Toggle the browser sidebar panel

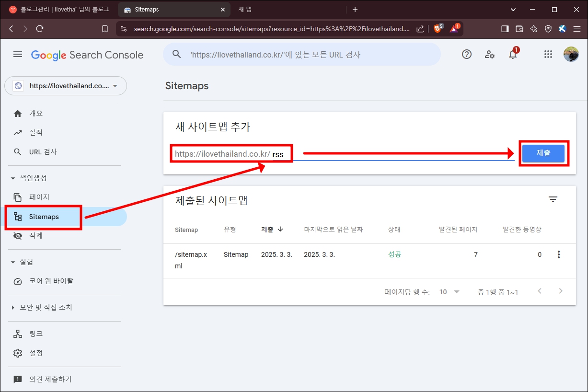click(505, 29)
